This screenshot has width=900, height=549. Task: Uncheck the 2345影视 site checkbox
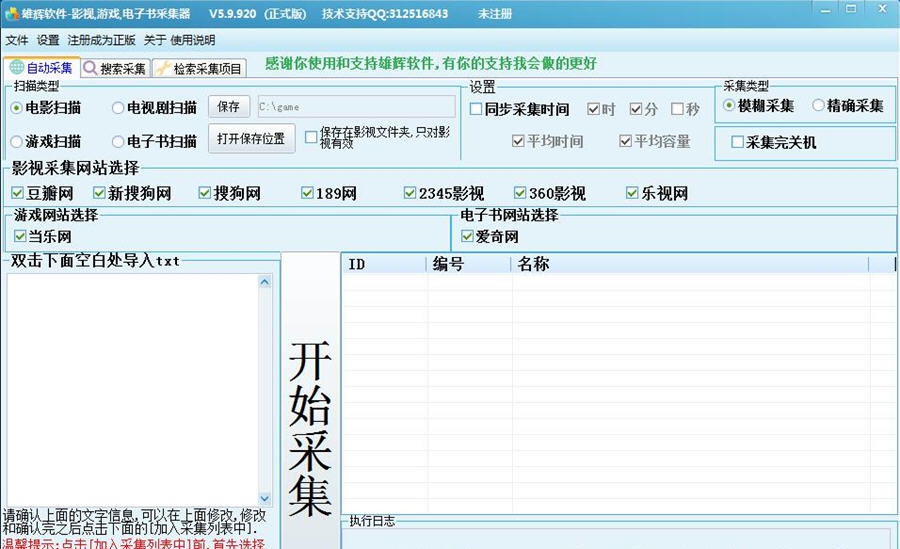410,193
